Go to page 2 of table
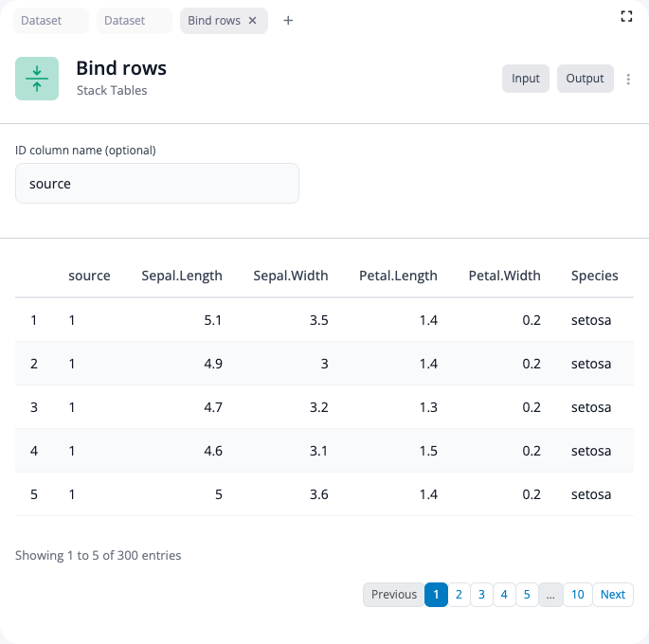 (x=459, y=595)
